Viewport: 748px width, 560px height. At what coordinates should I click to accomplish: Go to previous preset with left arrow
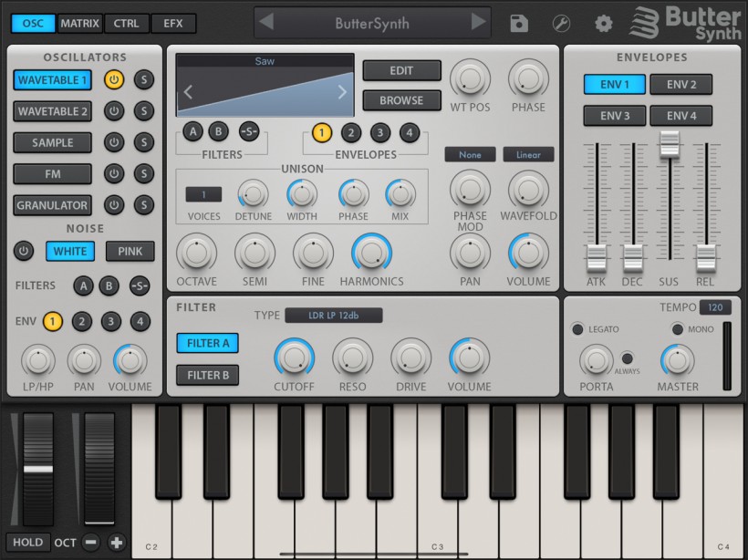[266, 23]
